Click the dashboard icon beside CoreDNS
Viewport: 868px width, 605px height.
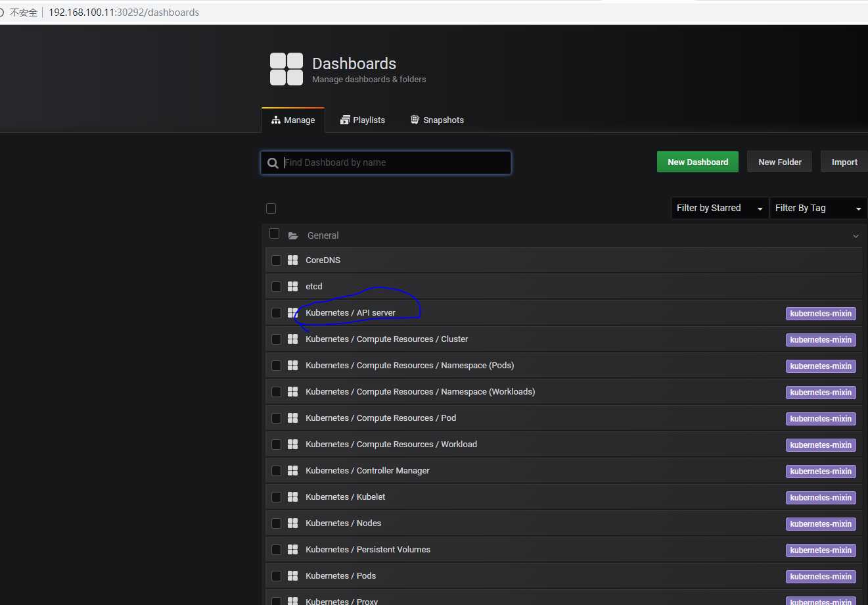tap(293, 260)
